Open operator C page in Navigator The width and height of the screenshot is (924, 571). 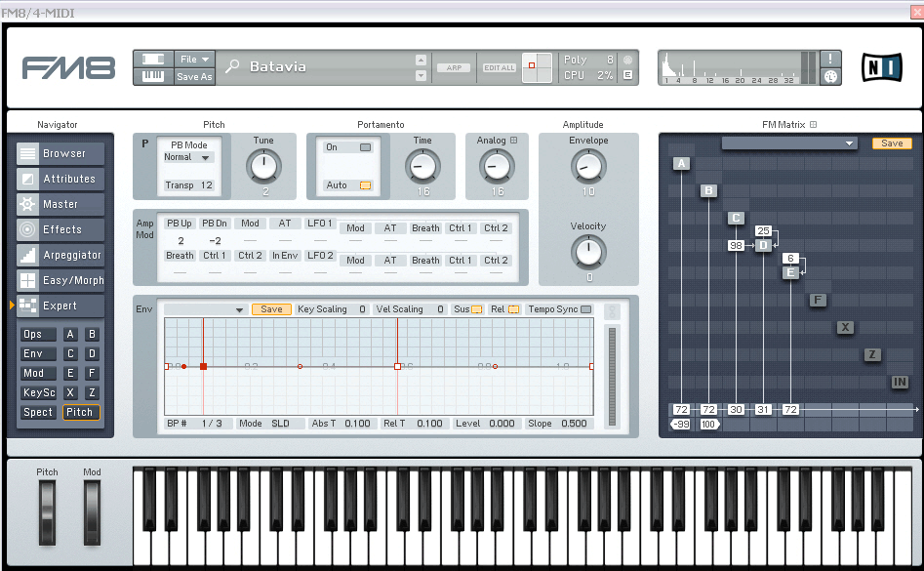click(x=70, y=354)
